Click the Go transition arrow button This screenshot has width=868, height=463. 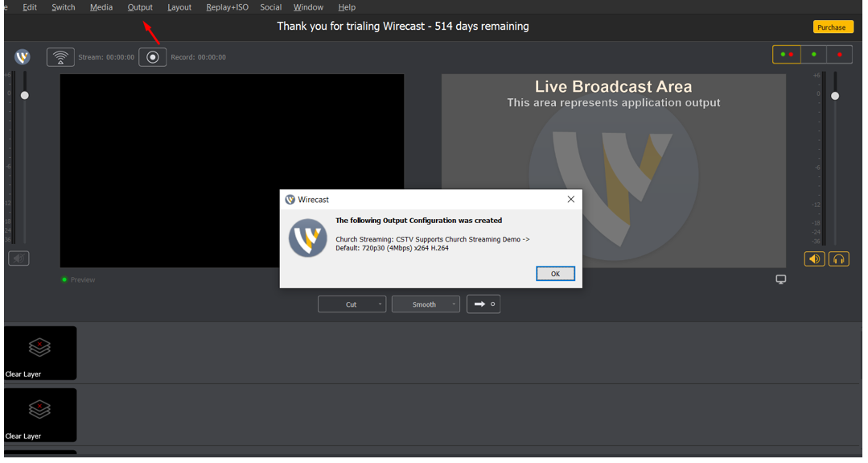coord(483,304)
